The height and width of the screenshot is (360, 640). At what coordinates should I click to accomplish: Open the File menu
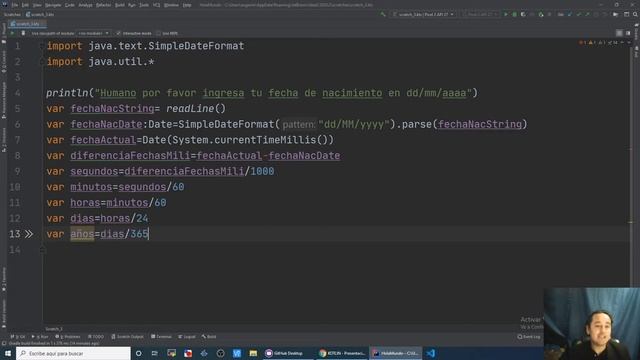[x=15, y=5]
